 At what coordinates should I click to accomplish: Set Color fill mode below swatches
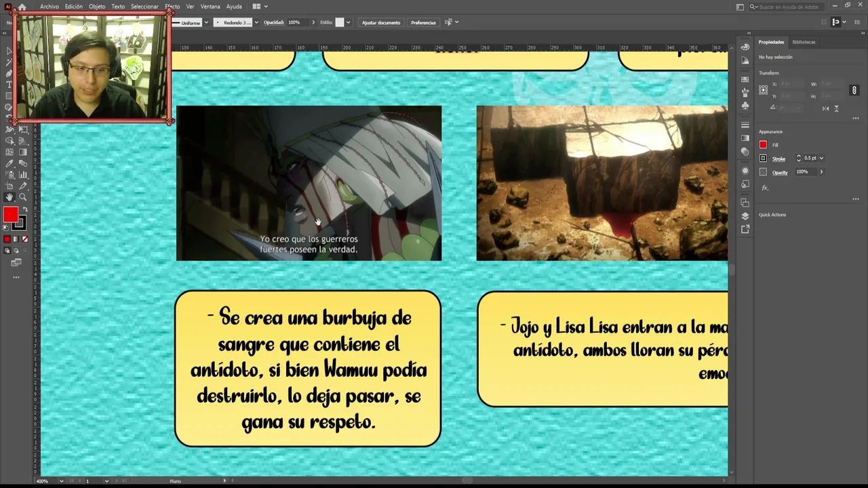tap(7, 239)
